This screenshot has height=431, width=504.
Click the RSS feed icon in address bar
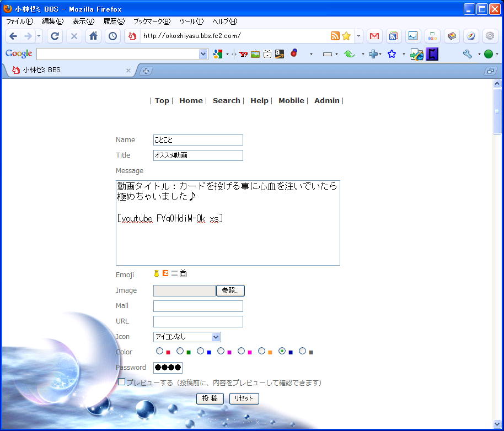335,36
